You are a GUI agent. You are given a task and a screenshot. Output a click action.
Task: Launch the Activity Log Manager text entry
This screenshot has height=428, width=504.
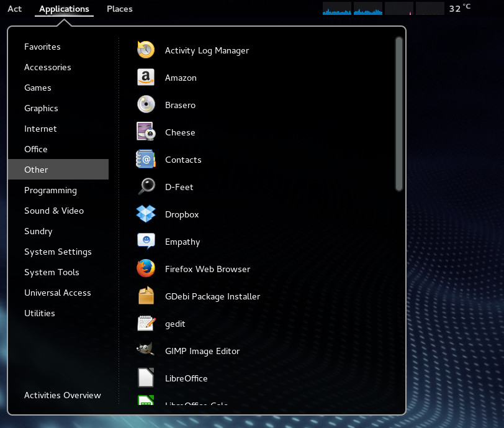pyautogui.click(x=207, y=51)
